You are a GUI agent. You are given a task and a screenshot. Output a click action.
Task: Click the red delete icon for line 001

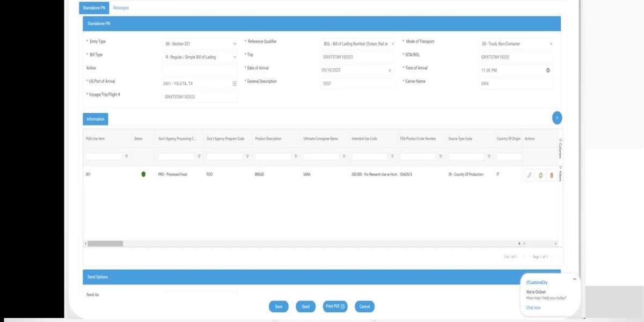point(551,174)
